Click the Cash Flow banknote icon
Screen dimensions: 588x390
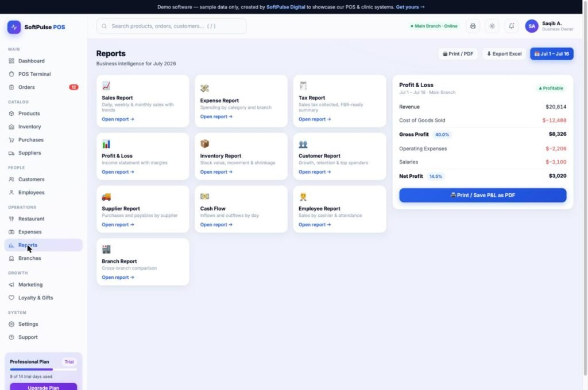click(x=204, y=197)
